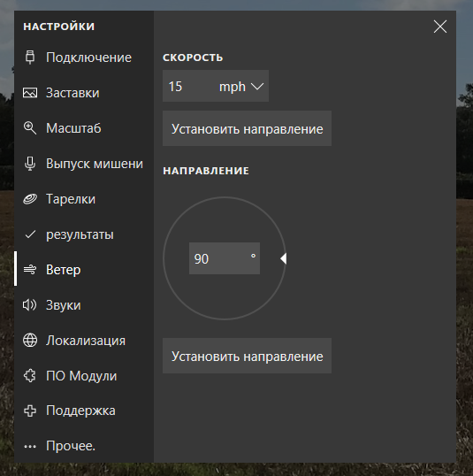Select the Ветер menu item
The image size is (473, 476).
click(84, 270)
